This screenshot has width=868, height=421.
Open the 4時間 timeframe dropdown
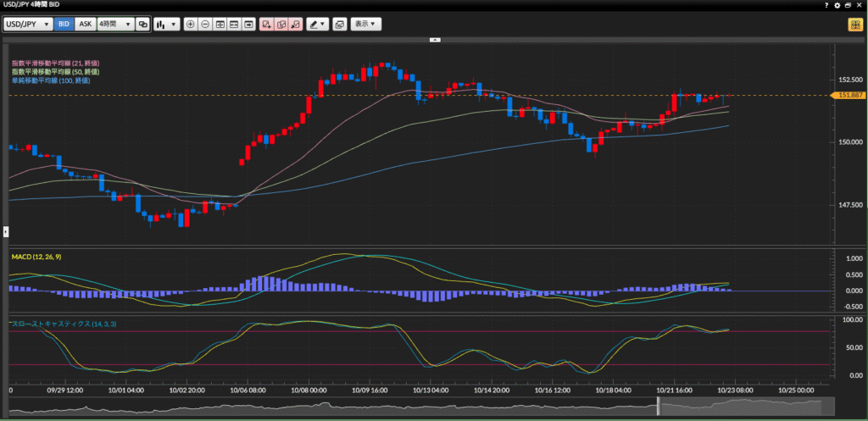pyautogui.click(x=115, y=25)
